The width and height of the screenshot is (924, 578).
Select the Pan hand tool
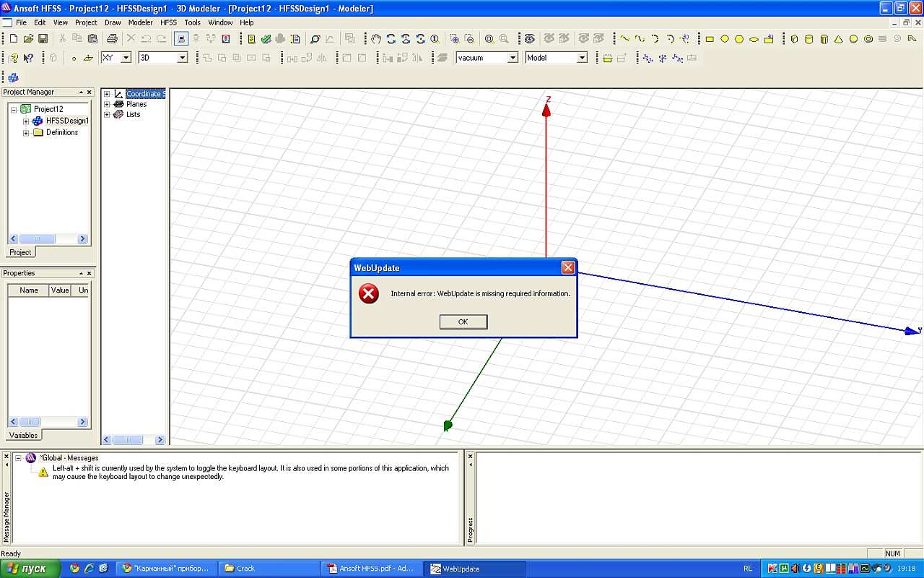coord(376,39)
